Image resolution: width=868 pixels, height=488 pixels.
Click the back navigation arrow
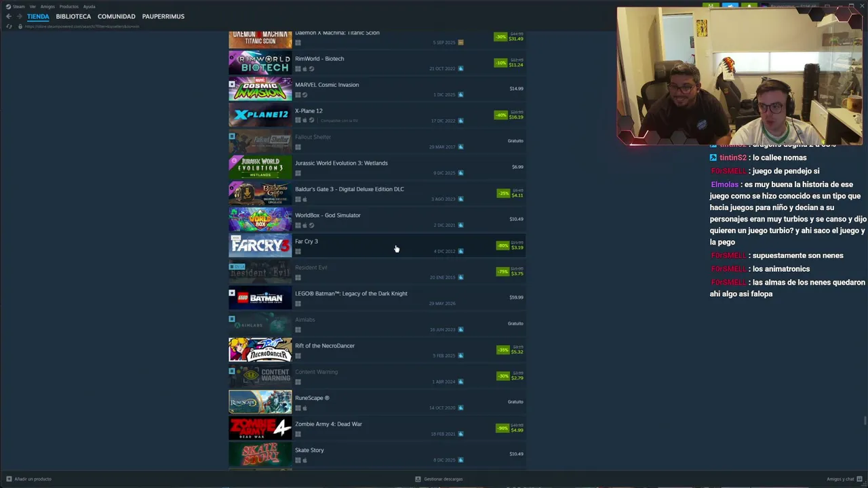(8, 16)
